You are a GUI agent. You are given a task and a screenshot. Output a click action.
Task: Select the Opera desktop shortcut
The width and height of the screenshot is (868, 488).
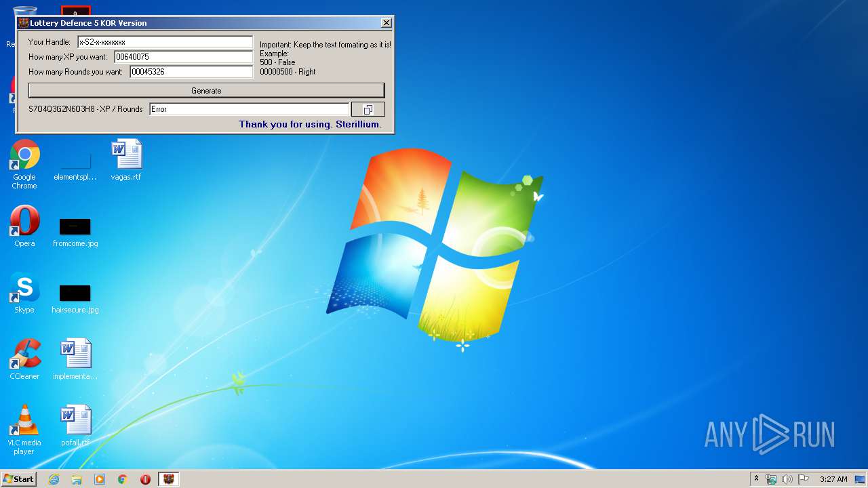pos(24,226)
